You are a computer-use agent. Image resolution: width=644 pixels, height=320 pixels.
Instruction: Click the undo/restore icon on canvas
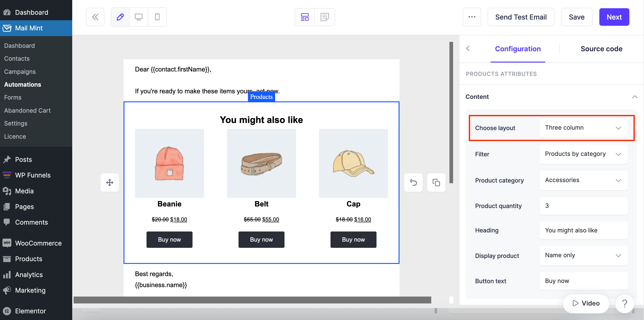point(413,182)
